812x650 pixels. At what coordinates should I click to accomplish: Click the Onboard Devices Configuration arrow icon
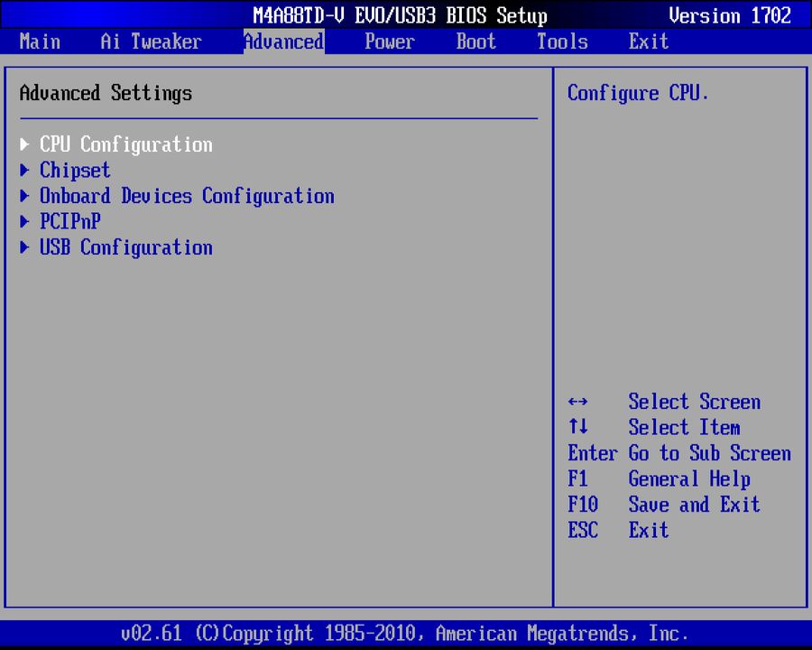(24, 196)
